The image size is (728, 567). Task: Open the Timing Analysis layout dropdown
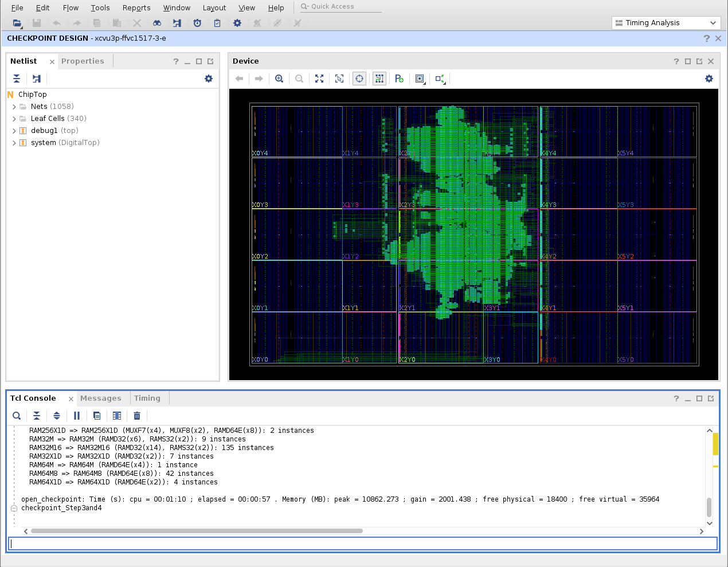click(x=666, y=23)
